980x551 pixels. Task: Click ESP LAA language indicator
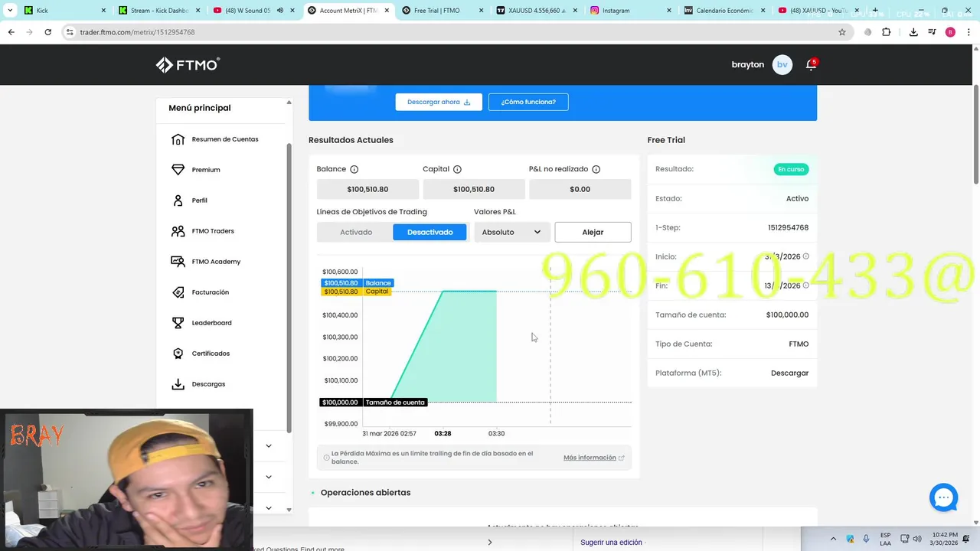point(885,539)
